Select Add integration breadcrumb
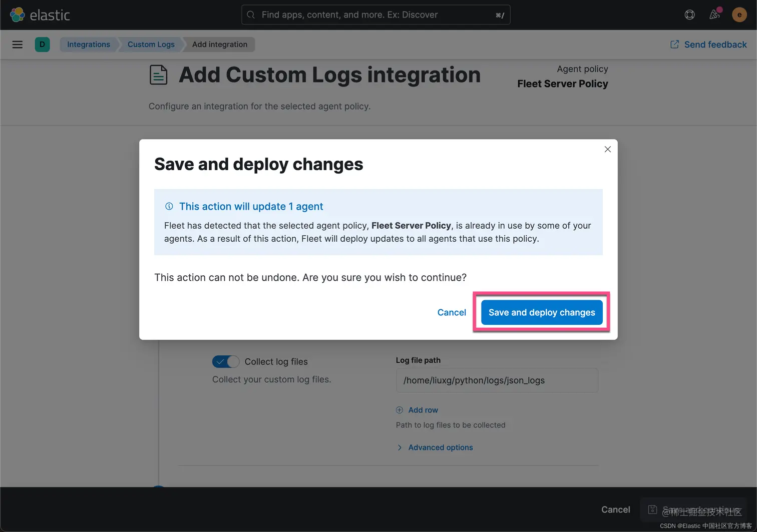Image resolution: width=757 pixels, height=532 pixels. click(x=220, y=45)
